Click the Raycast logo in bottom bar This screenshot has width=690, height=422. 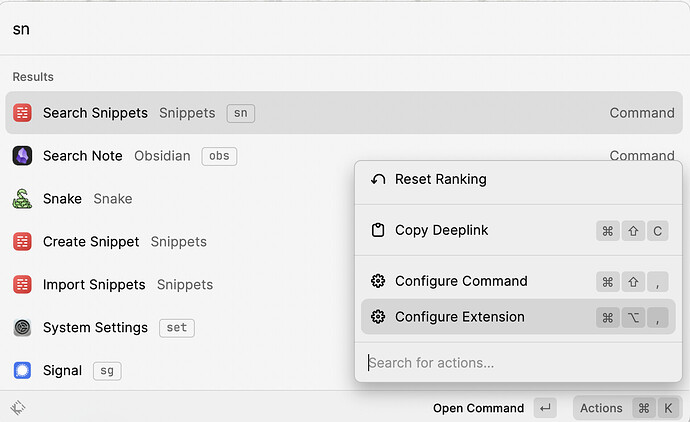18,407
